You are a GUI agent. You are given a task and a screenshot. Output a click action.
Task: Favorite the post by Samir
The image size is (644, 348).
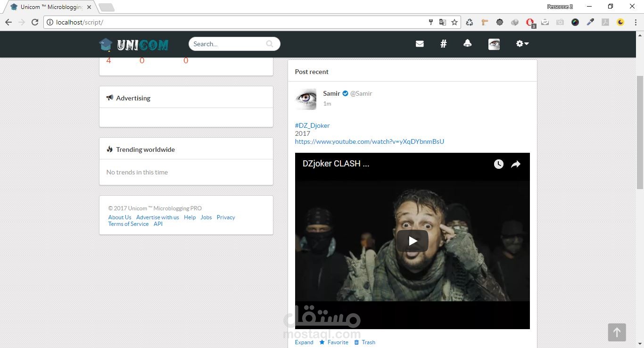point(334,342)
